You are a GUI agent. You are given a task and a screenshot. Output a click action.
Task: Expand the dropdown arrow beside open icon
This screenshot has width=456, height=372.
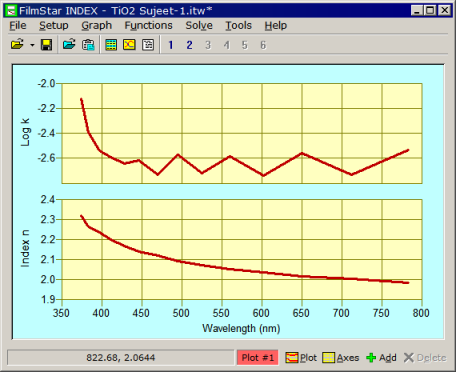point(32,45)
